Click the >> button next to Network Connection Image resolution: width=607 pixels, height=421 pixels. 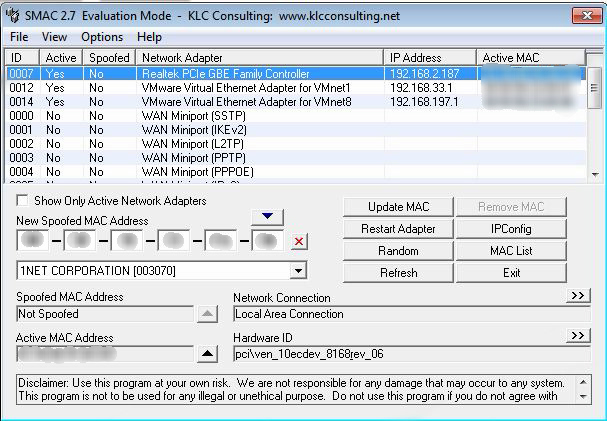[x=578, y=296]
